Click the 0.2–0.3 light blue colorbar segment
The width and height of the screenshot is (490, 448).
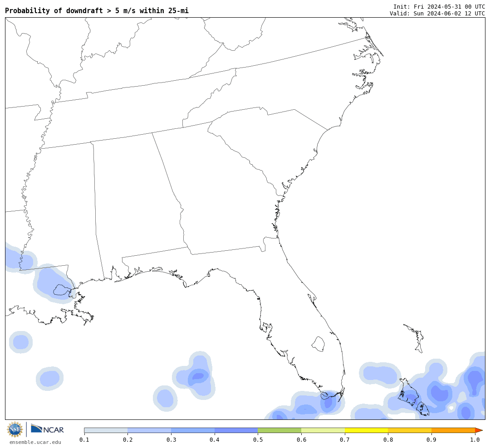[x=149, y=430]
